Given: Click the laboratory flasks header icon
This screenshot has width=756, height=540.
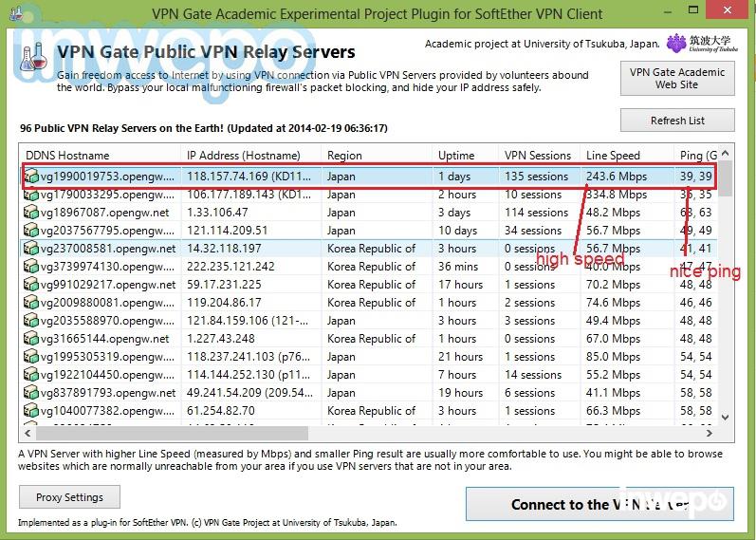Looking at the screenshot, I should [34, 58].
